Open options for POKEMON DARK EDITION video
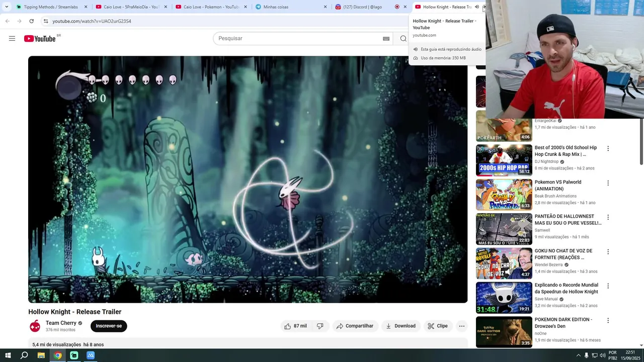 (608, 320)
